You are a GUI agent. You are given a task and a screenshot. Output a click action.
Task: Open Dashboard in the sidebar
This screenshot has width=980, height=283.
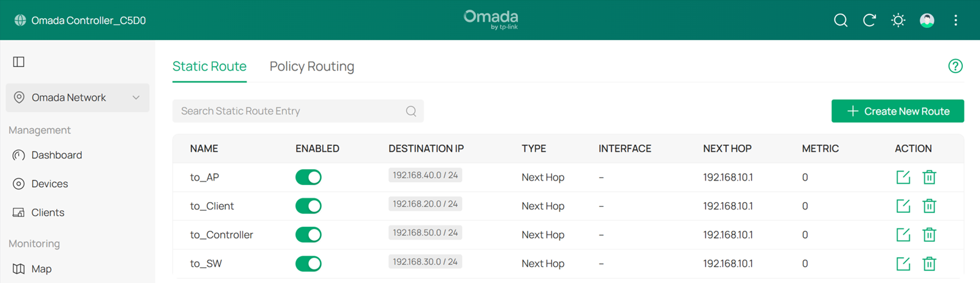pyautogui.click(x=56, y=155)
